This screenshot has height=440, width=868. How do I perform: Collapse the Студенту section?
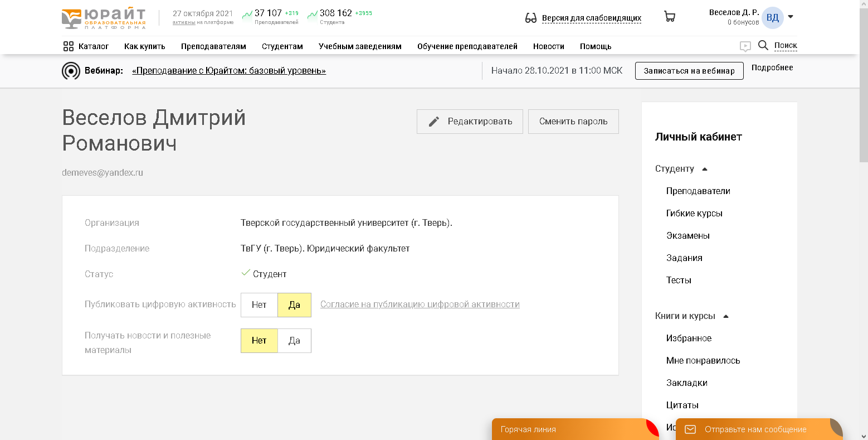click(705, 169)
